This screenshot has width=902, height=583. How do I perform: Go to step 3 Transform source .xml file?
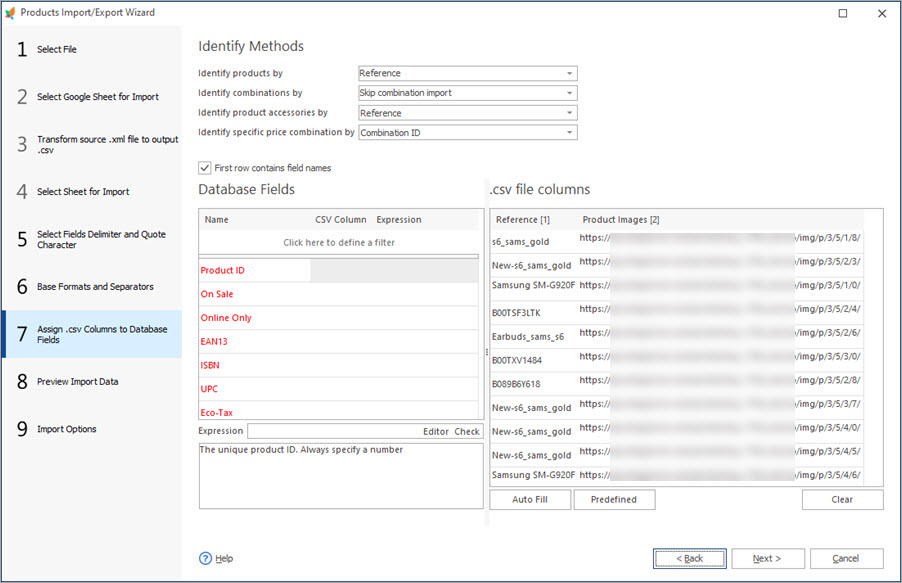92,144
